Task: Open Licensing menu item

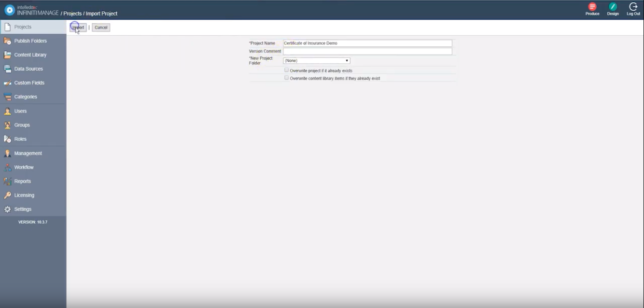Action: coord(33,196)
